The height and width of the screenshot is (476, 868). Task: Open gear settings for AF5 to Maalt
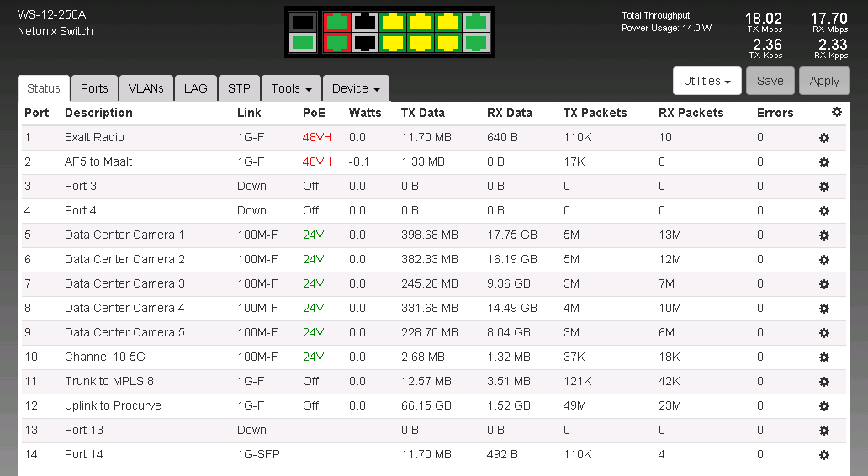(824, 162)
